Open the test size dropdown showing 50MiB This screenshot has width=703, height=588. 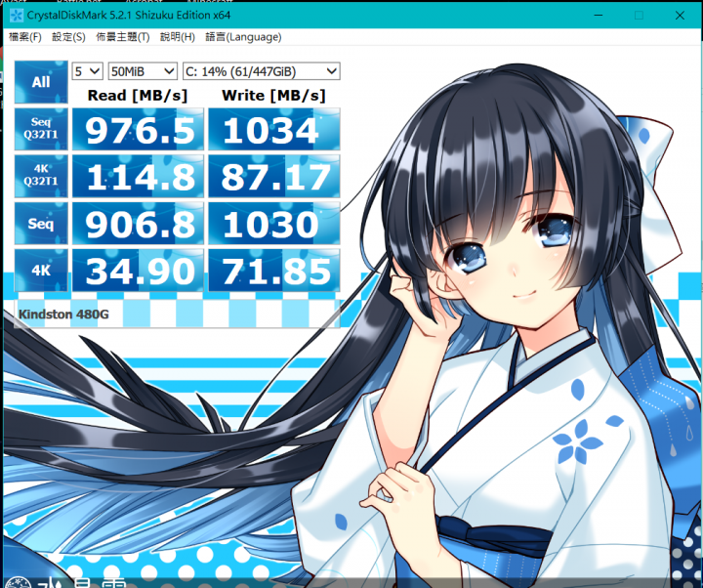(x=143, y=71)
